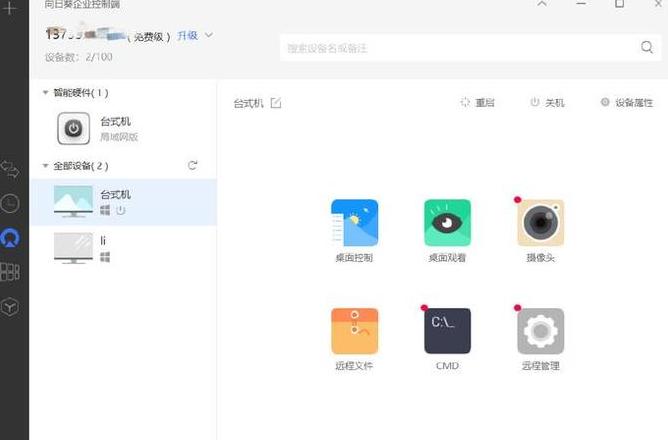Screen dimensions: 668x440
Task: Edit the 台式机 device name pencil icon
Action: click(x=276, y=103)
